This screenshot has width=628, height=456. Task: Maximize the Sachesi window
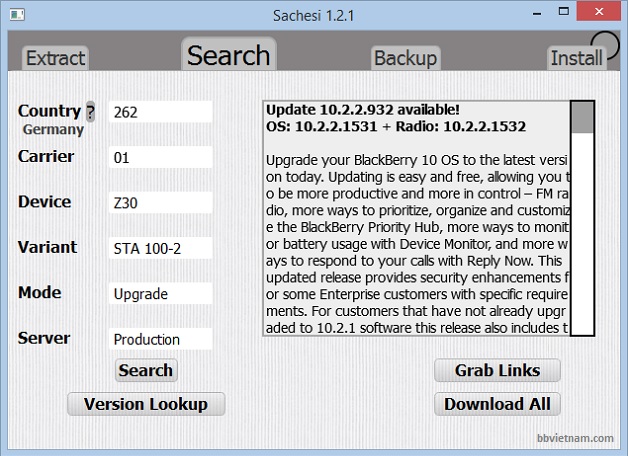click(x=564, y=12)
